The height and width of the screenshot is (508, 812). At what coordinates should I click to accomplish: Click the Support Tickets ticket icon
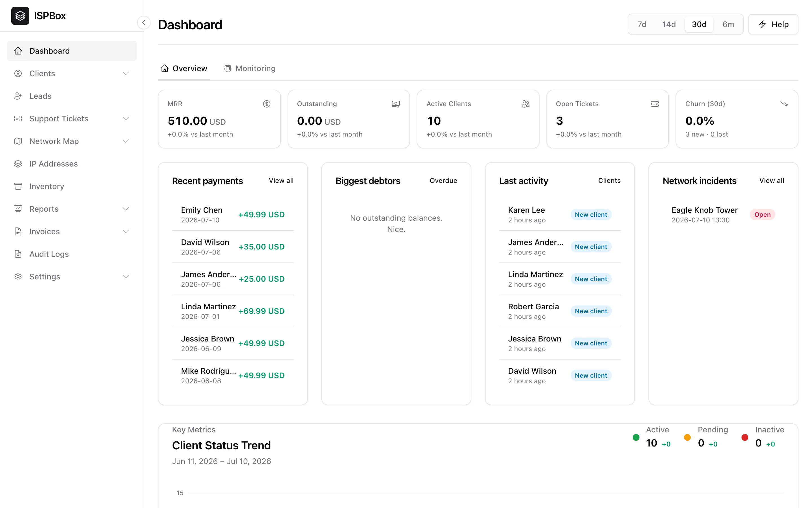(x=18, y=118)
